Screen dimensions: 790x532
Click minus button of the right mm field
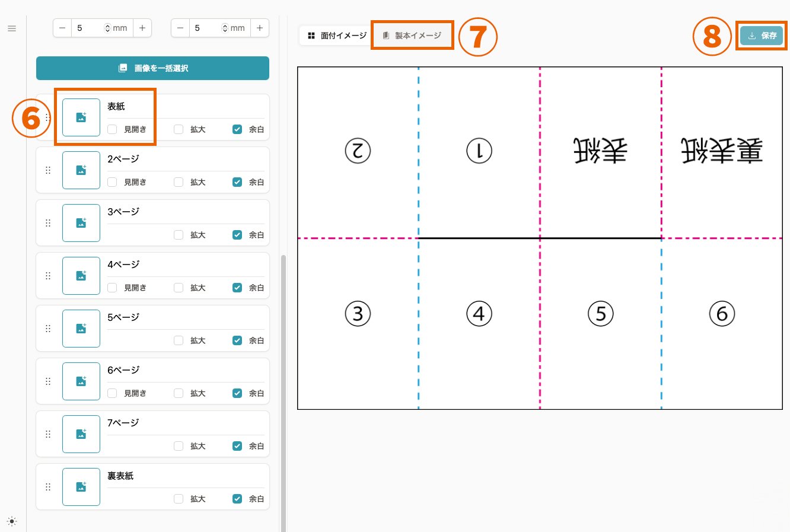pyautogui.click(x=180, y=28)
